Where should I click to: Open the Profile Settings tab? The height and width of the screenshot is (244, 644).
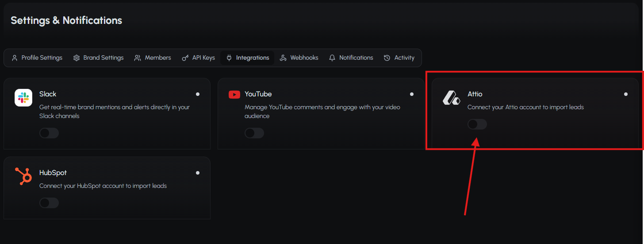(37, 58)
